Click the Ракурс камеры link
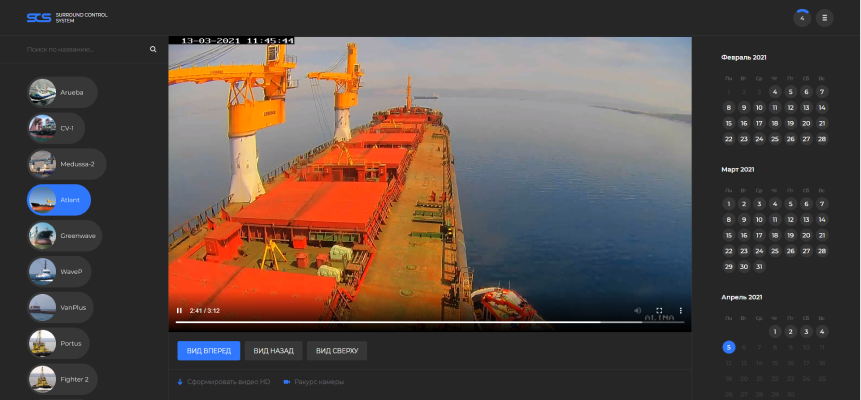Screen dimensions: 861x400 pyautogui.click(x=319, y=382)
